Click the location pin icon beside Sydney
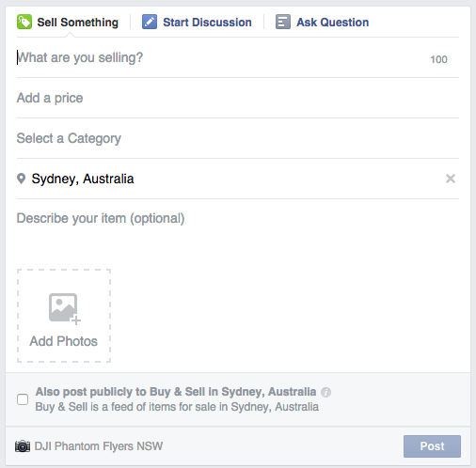The height and width of the screenshot is (468, 476). [21, 179]
